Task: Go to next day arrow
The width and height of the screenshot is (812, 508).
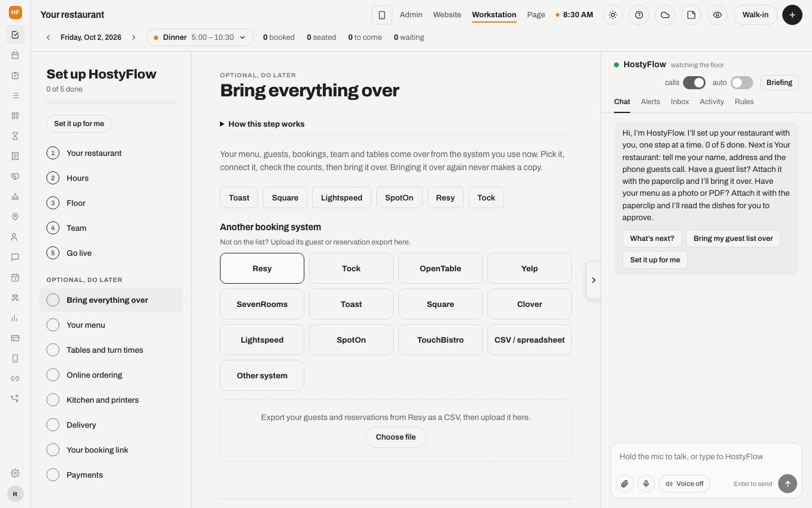Action: pyautogui.click(x=134, y=37)
